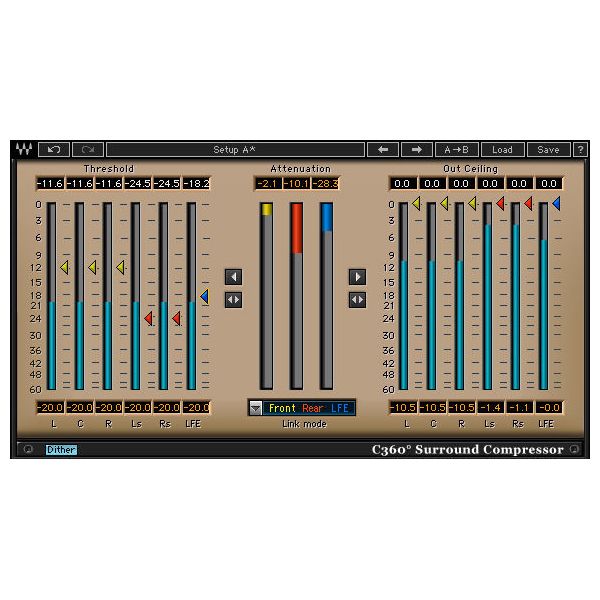This screenshot has height=600, width=600.
Task: Click double-arrow button beside Threshold meters
Action: coord(233,300)
